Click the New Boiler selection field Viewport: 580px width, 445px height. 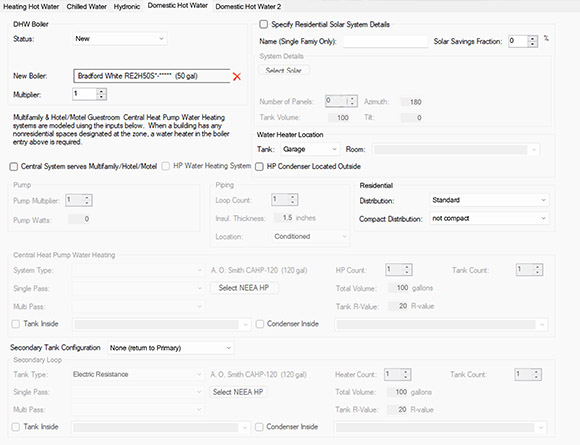point(152,76)
